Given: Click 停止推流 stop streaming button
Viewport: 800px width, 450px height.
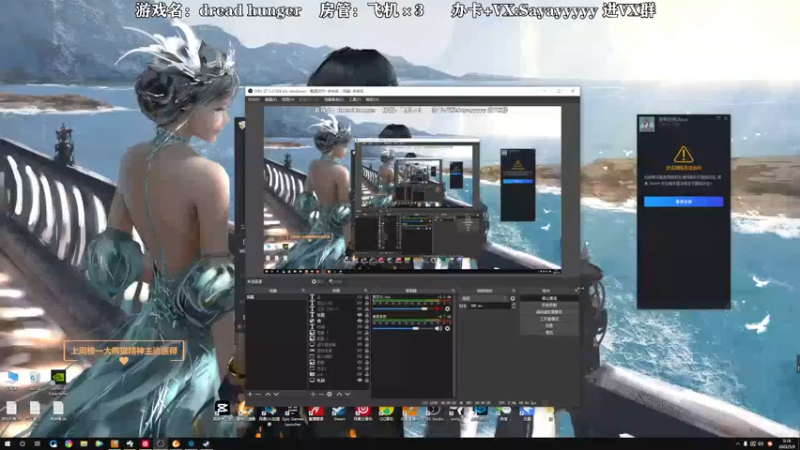Looking at the screenshot, I should click(549, 298).
